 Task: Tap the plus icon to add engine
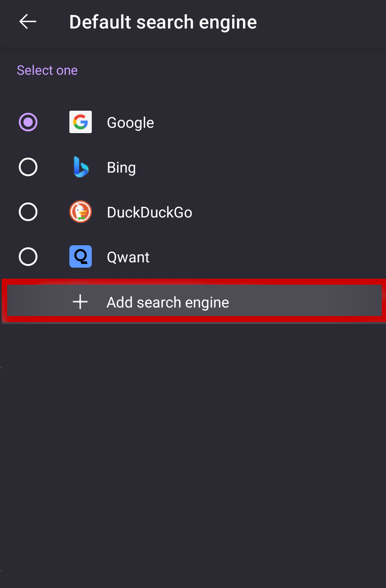(80, 302)
